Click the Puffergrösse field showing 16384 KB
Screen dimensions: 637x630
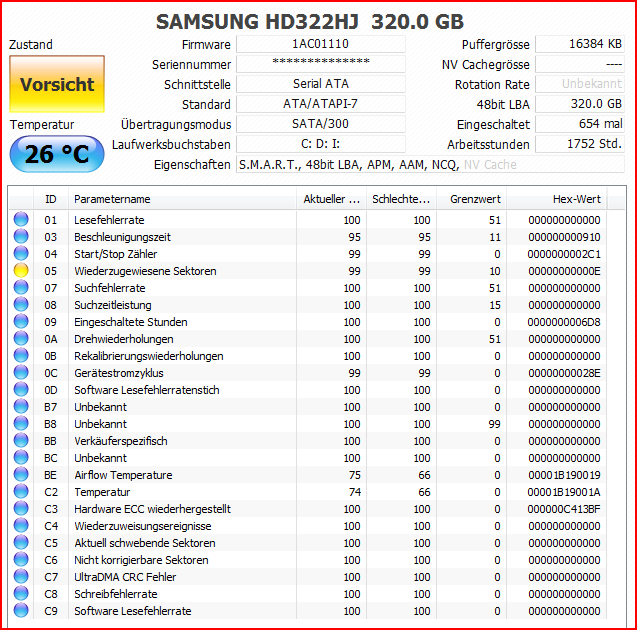tap(580, 44)
